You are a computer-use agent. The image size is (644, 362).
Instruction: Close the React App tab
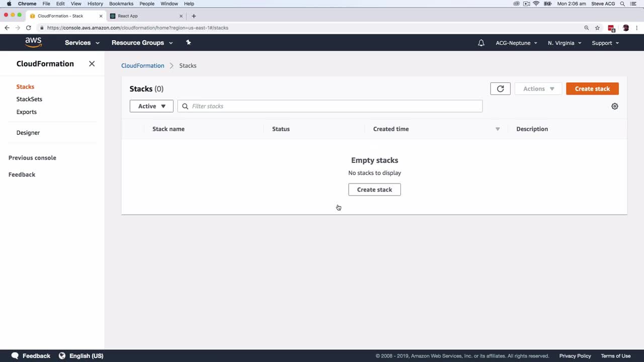pos(181,16)
